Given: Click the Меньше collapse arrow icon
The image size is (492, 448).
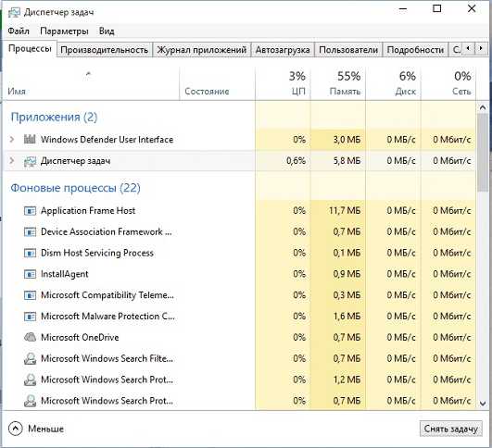Looking at the screenshot, I should (16, 429).
